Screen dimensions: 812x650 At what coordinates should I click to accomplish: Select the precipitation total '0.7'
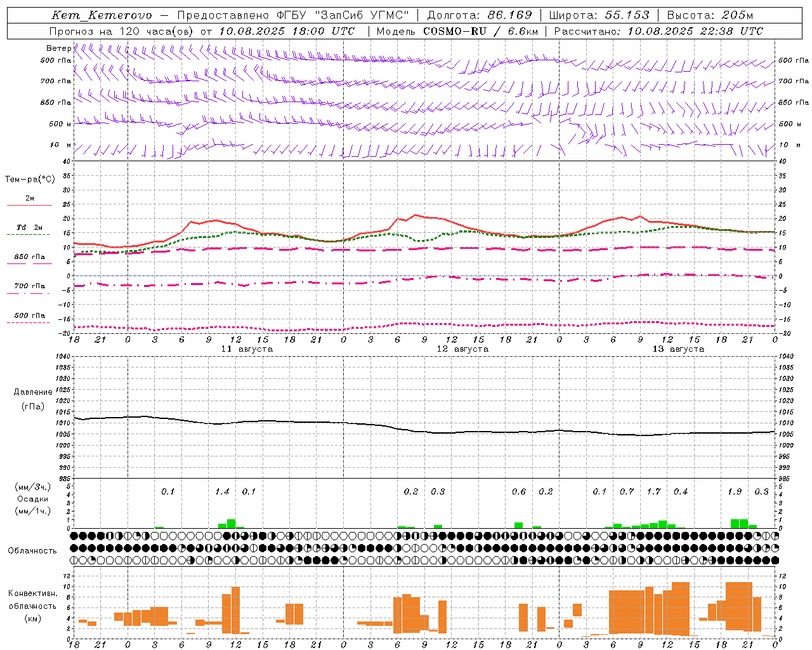pos(627,492)
